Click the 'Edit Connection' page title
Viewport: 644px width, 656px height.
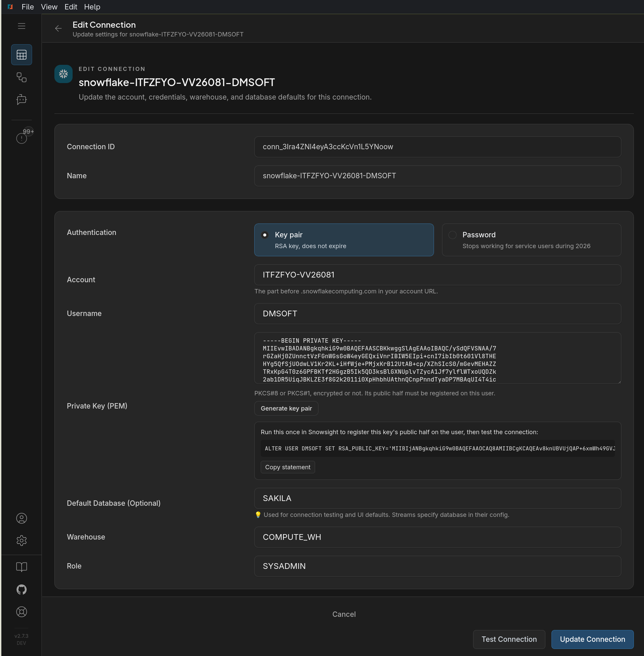tap(104, 25)
